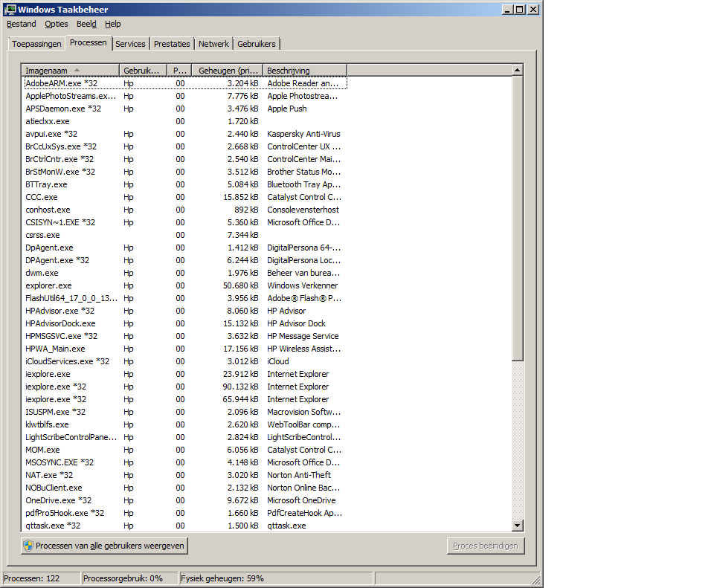Select the NOBuClient.exe process
Screen dimensions: 714x588
(x=185, y=488)
